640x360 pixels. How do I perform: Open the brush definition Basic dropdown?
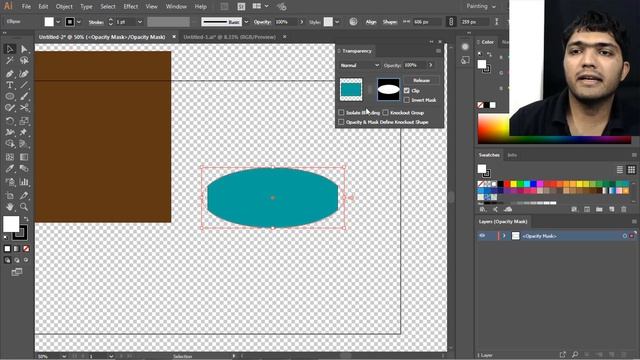246,22
